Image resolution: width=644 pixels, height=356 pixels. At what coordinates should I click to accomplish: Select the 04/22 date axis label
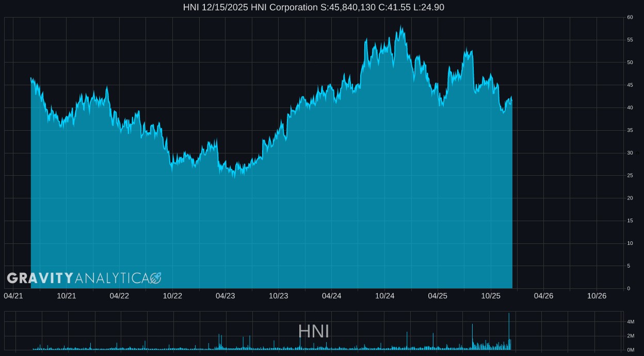click(119, 296)
